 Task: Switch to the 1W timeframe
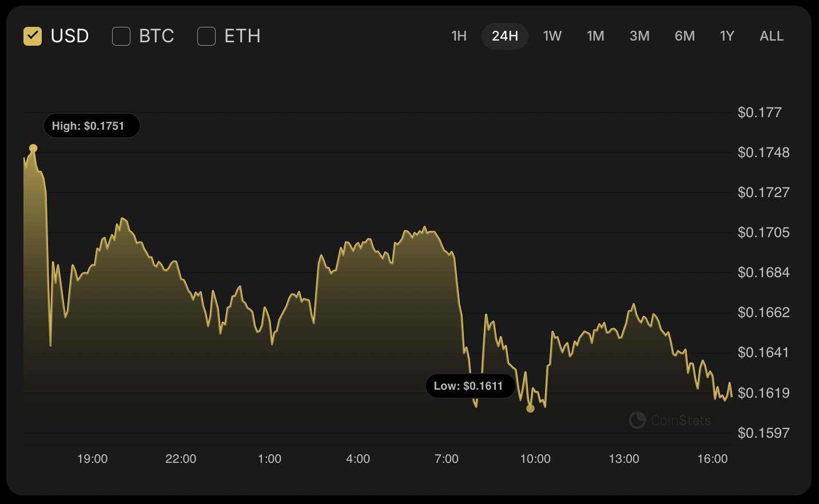(552, 36)
